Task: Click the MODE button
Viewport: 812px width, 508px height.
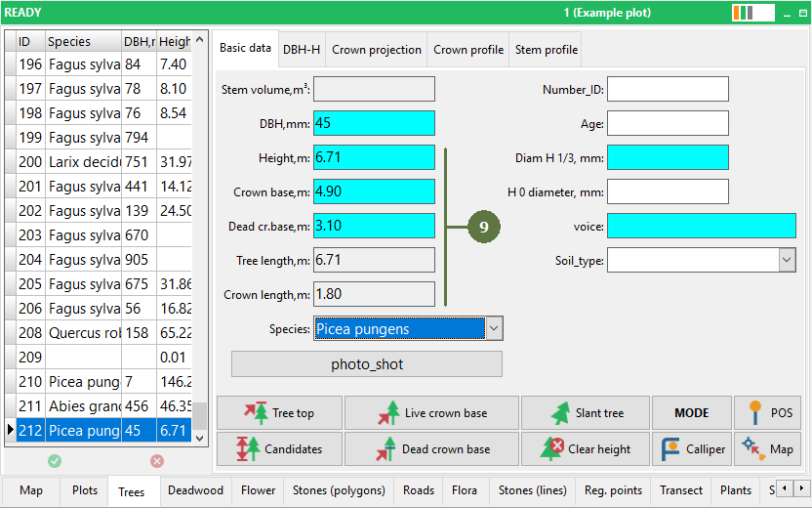Action: pyautogui.click(x=692, y=412)
